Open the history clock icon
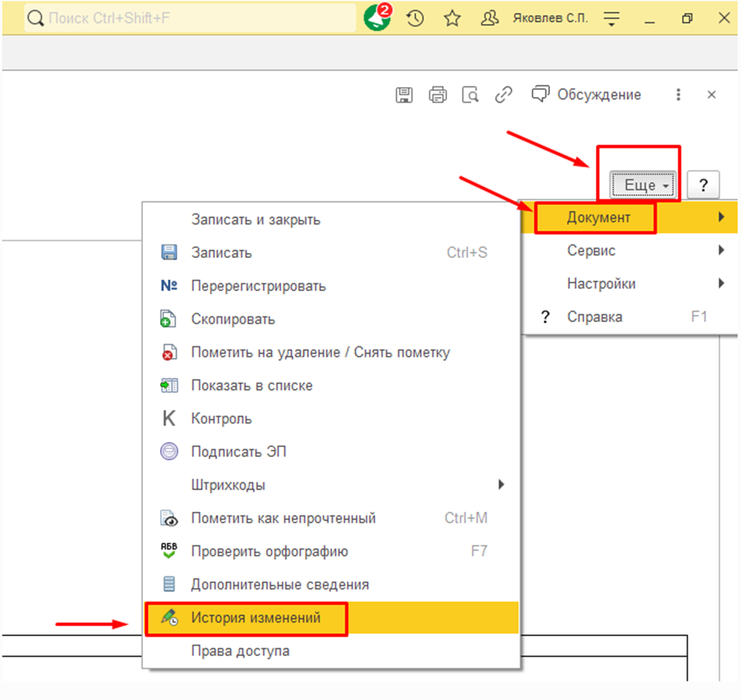Viewport: 741px width, 700px height. [x=415, y=19]
